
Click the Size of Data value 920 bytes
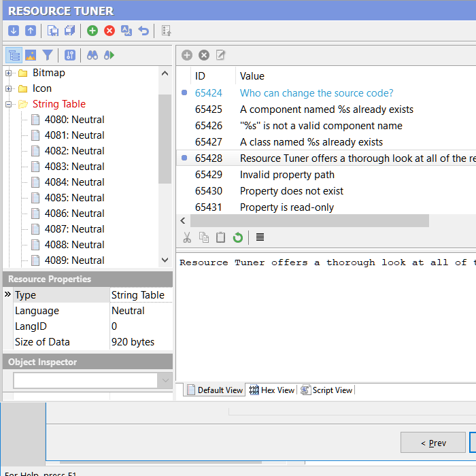[133, 342]
